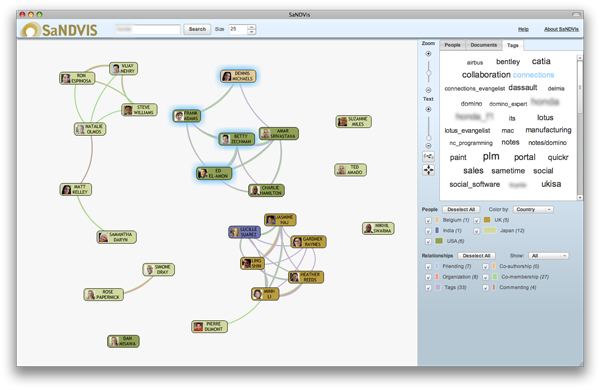Select Gardner Raynes node

(x=308, y=242)
